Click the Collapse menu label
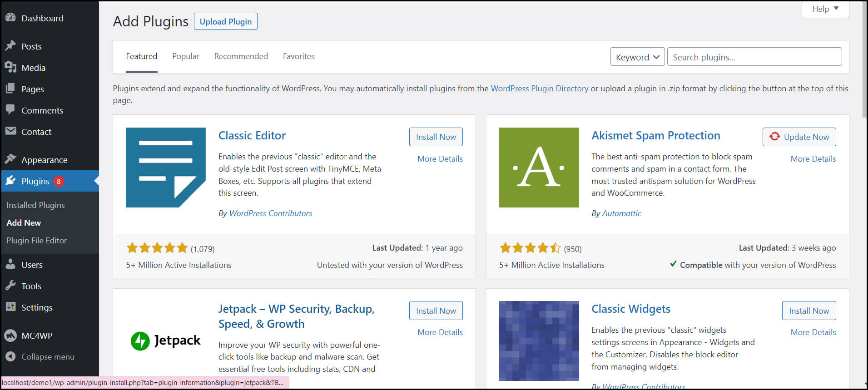Image resolution: width=868 pixels, height=390 pixels. 48,357
